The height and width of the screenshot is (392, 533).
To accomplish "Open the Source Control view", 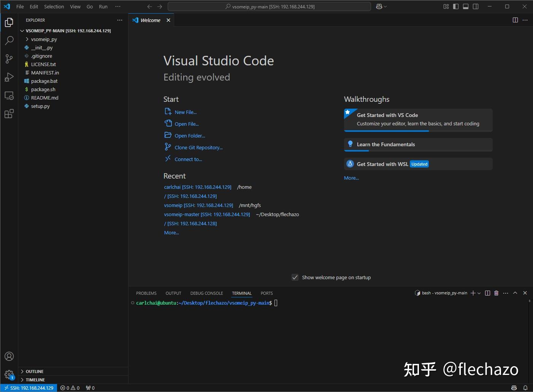I will (x=9, y=58).
